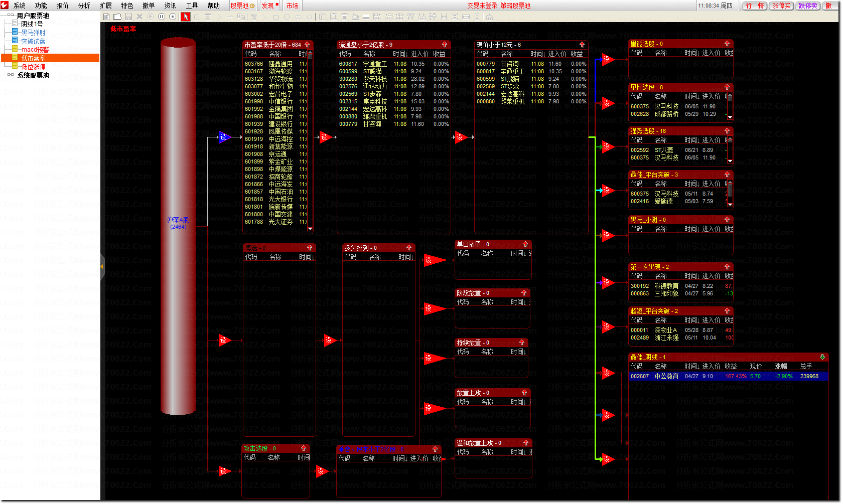Pick the diagonal line drawing tool
The image size is (843, 504).
pyautogui.click(x=265, y=17)
